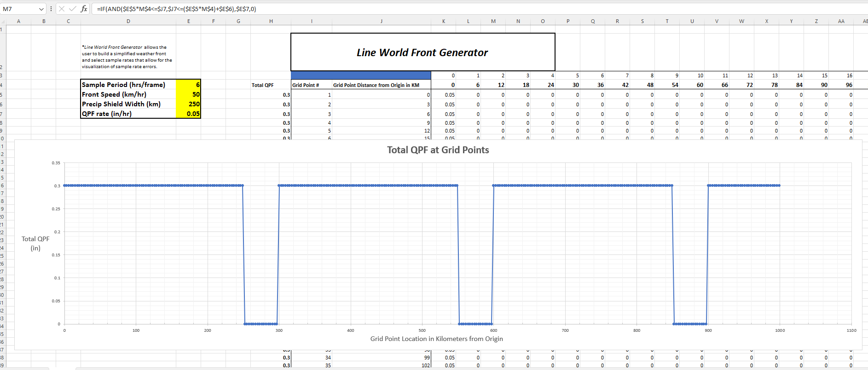Viewport: 868px width, 370px height.
Task: Select bold header cell showing 84
Action: tap(792, 85)
